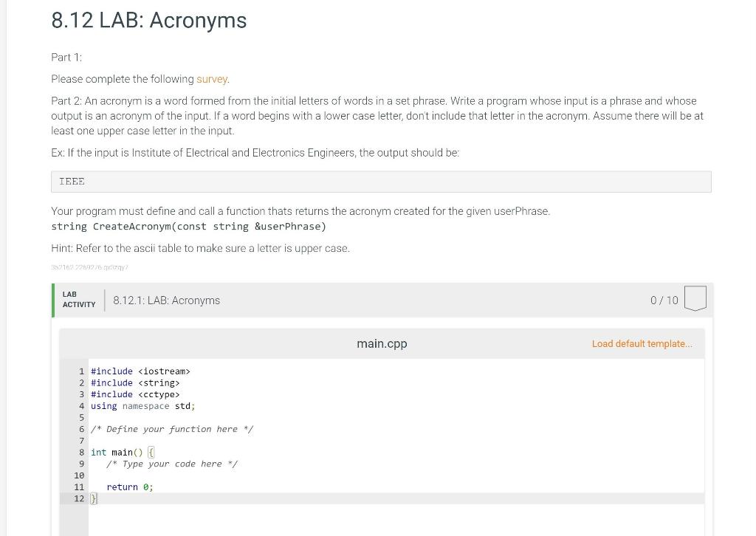Click the closing brace on line 12
The height and width of the screenshot is (536, 756).
pos(92,498)
